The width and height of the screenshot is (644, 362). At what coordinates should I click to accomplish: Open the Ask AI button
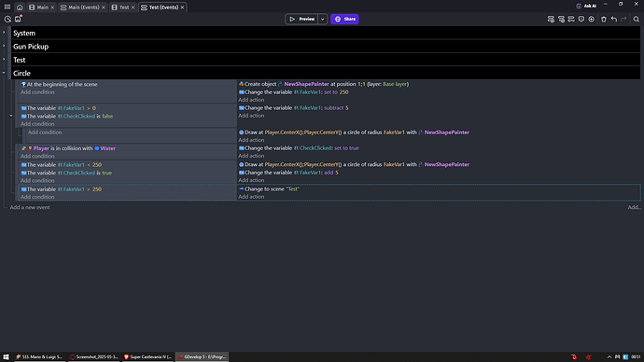point(586,7)
